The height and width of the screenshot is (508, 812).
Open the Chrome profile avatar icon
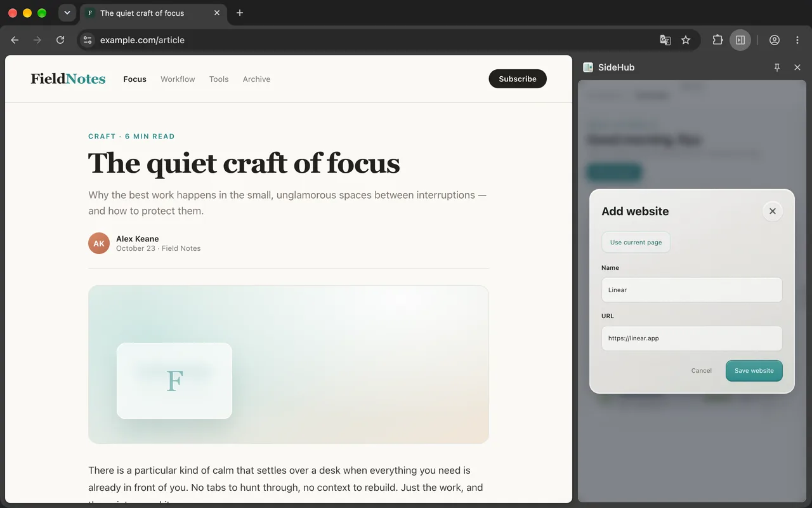775,40
